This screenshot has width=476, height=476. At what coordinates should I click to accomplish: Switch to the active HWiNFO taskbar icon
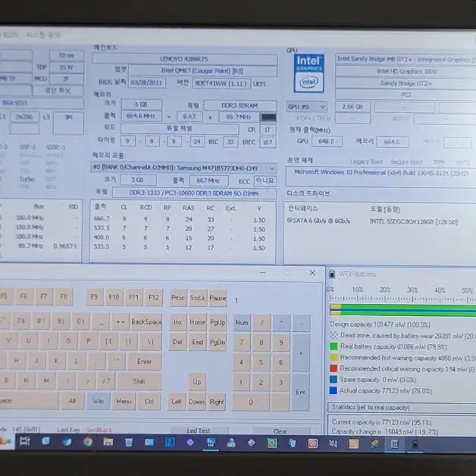211,443
